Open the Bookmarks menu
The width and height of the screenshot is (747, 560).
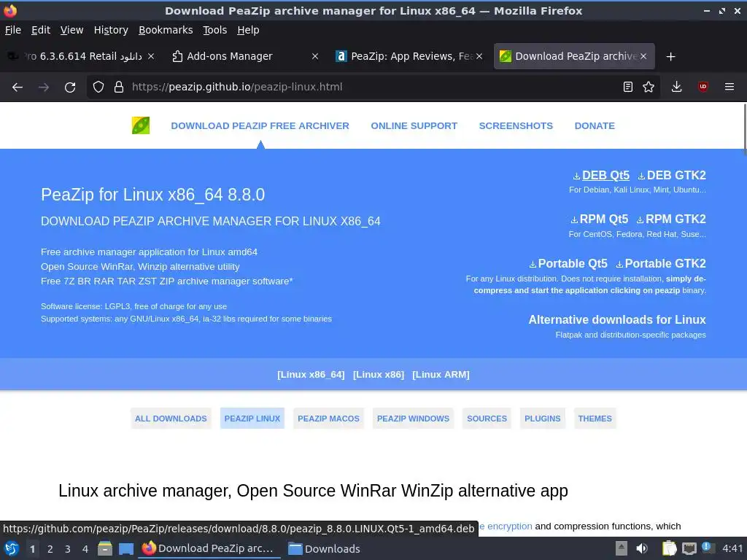[x=166, y=30]
